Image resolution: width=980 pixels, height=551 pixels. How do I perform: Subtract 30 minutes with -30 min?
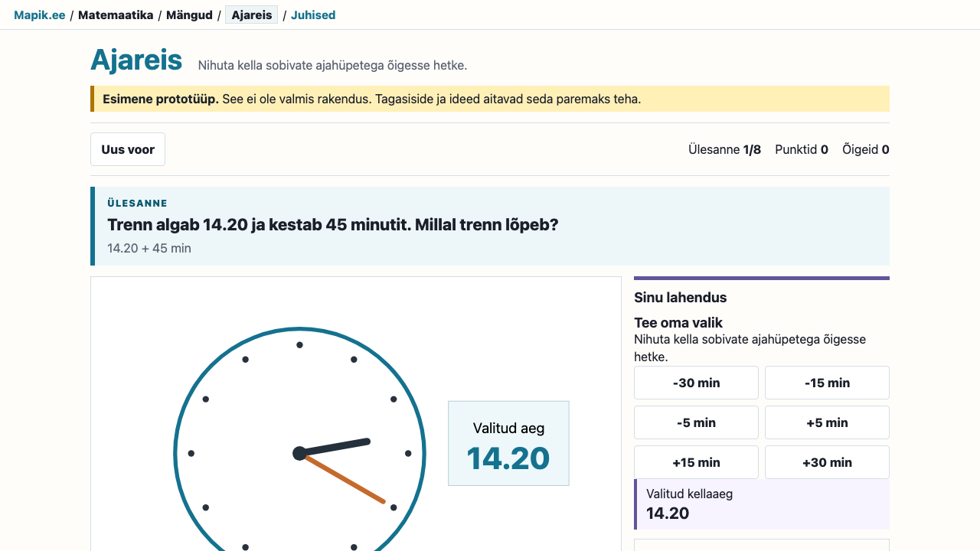696,383
